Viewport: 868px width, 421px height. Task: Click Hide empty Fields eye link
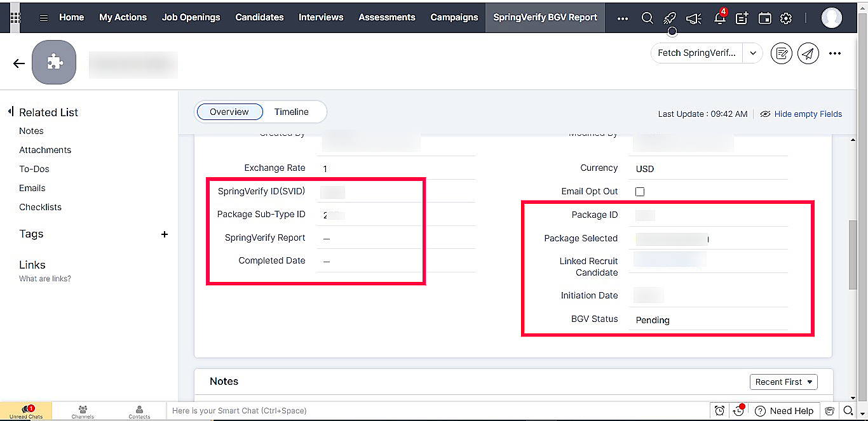801,114
